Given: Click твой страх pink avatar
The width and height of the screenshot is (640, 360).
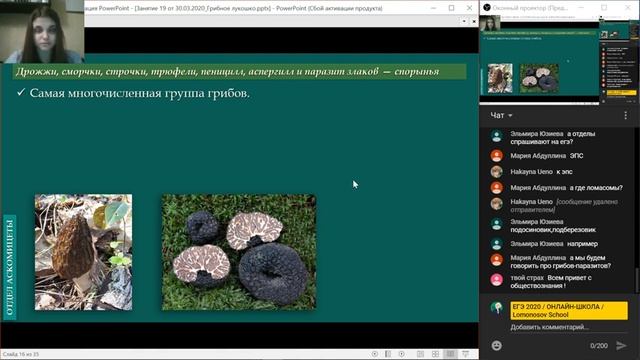Looking at the screenshot, I should (496, 280).
